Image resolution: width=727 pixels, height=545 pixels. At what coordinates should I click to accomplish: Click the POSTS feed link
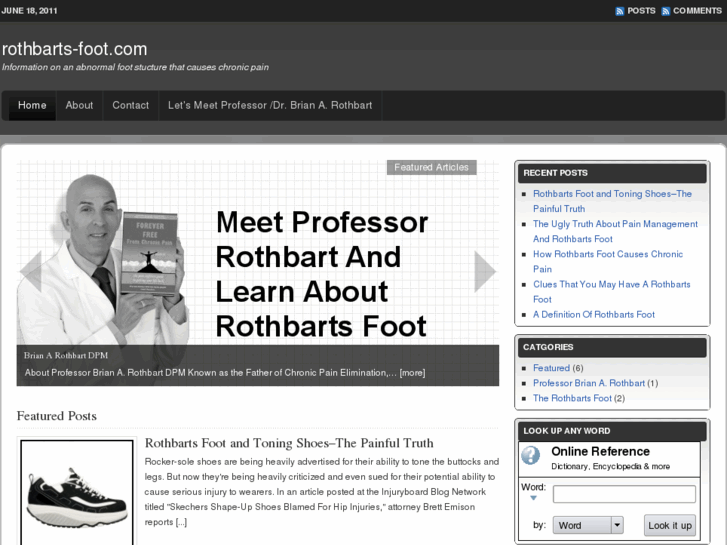641,11
